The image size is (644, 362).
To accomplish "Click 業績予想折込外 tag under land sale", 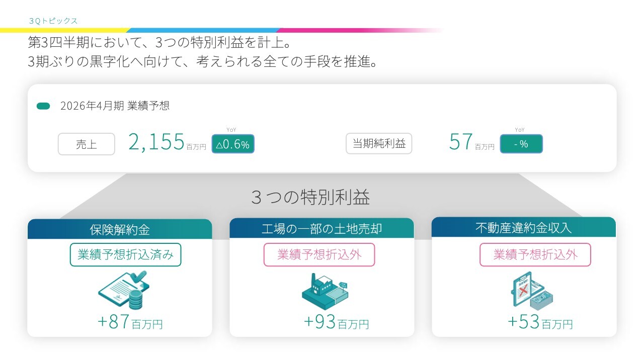I will (x=319, y=255).
